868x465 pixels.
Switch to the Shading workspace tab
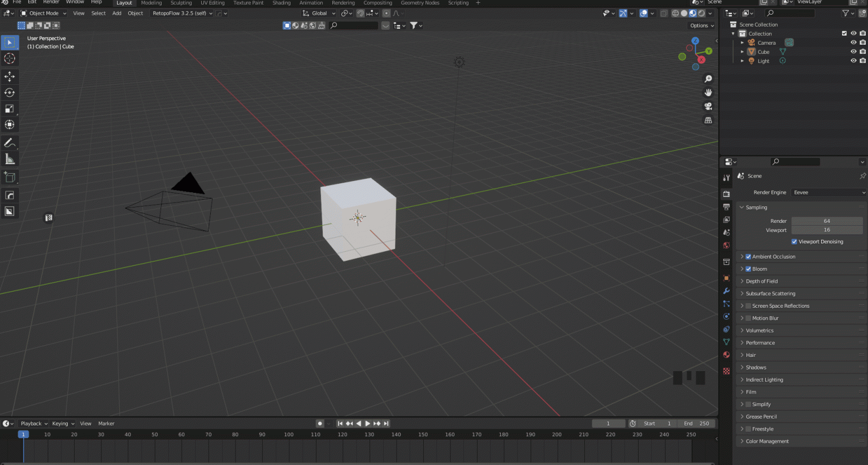point(281,3)
